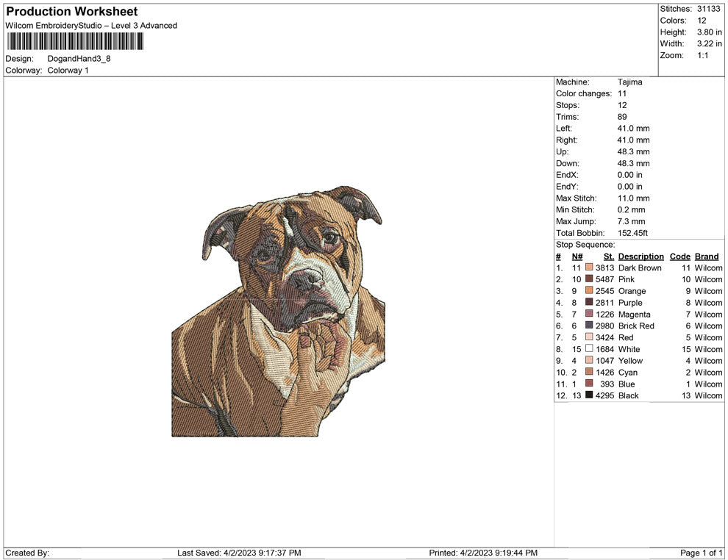Click the Zoom value 1:1

coord(702,55)
